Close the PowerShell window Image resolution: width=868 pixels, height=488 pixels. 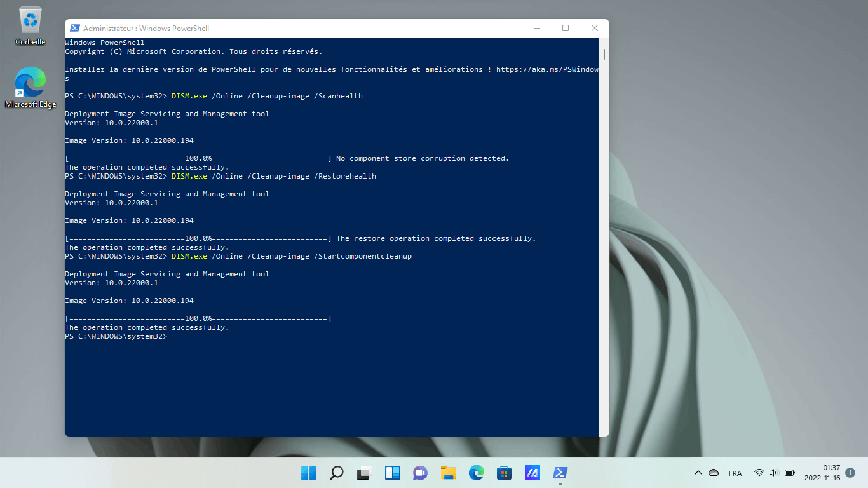595,29
